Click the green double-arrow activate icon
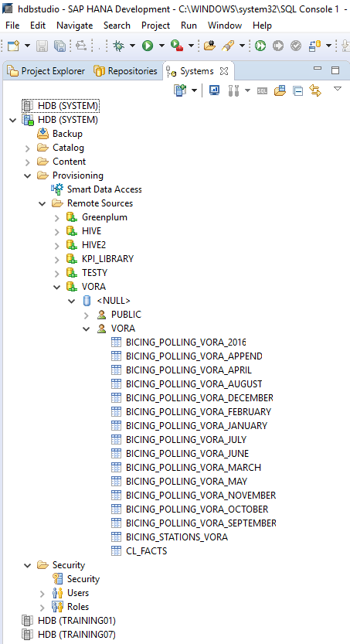350x644 pixels. (260, 46)
